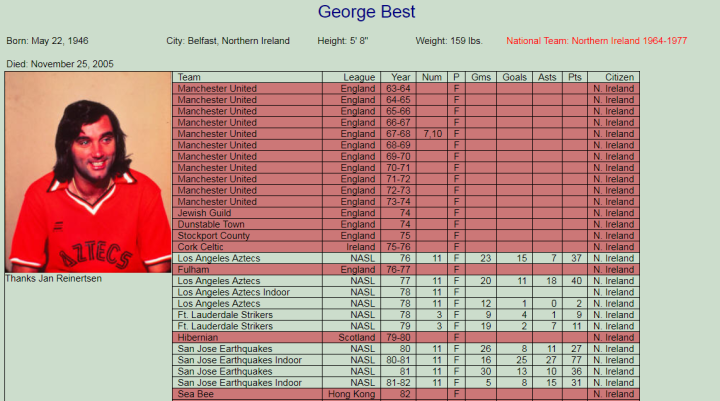Click the League column header

point(359,77)
